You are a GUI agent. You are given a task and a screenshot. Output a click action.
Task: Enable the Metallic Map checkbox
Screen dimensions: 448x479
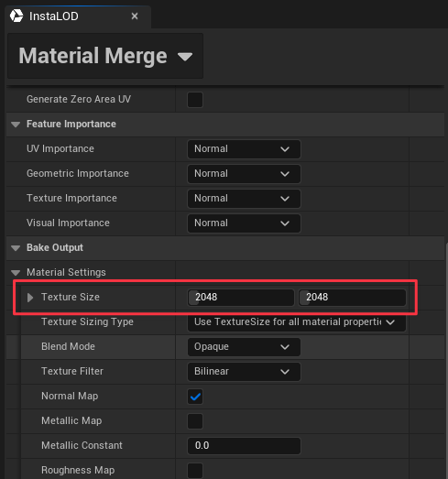195,421
